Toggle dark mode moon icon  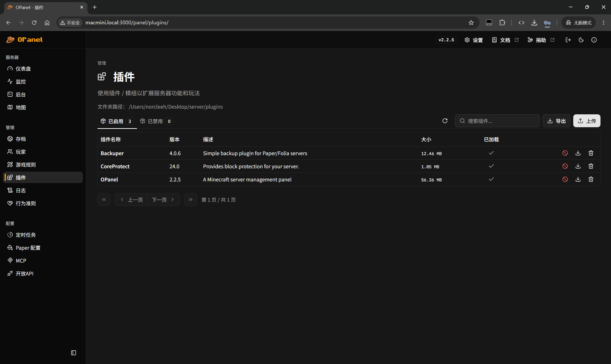click(x=581, y=40)
